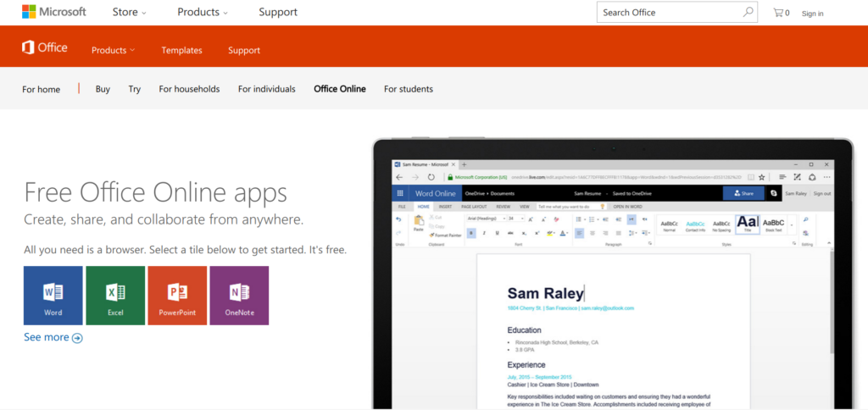Open the Excel tile
Viewport: 868px width, 410px height.
tap(115, 296)
